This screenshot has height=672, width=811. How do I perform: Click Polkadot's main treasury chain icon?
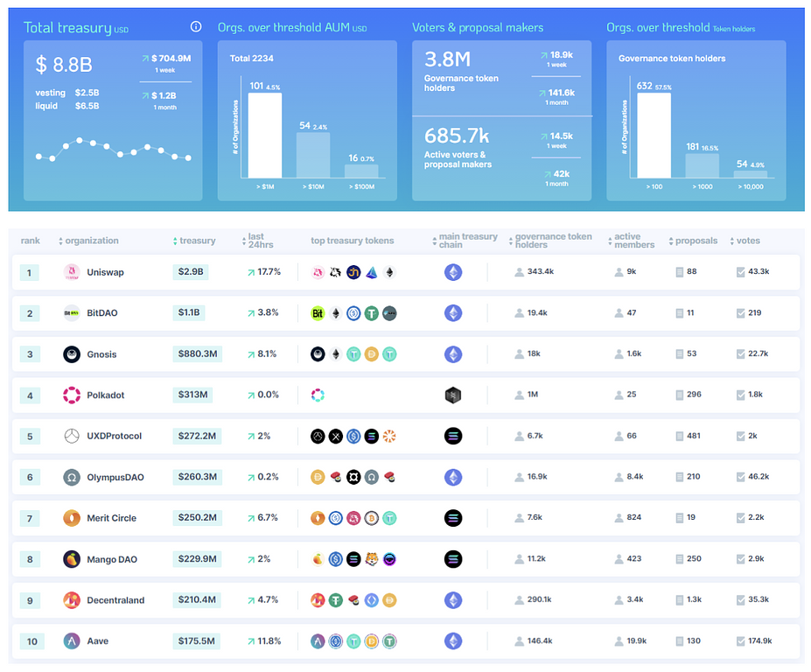click(452, 395)
